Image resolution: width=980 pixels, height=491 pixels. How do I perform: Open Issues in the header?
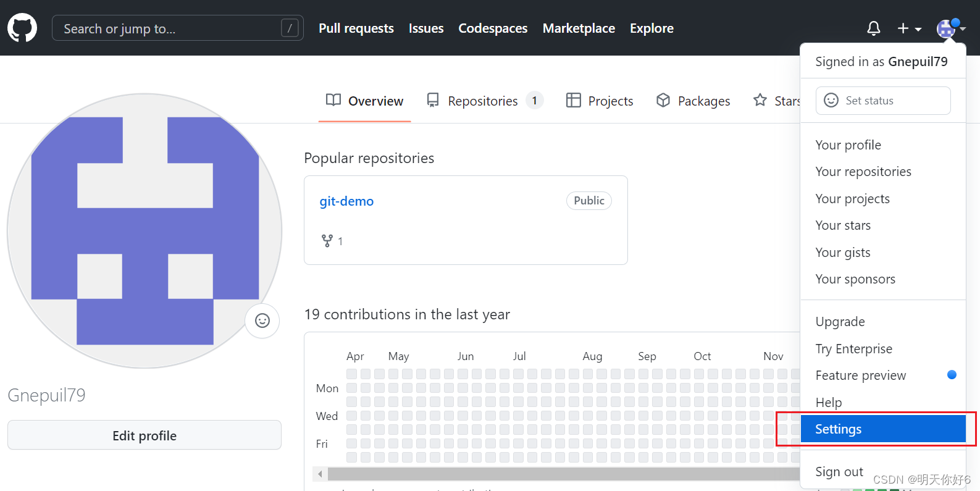tap(426, 28)
